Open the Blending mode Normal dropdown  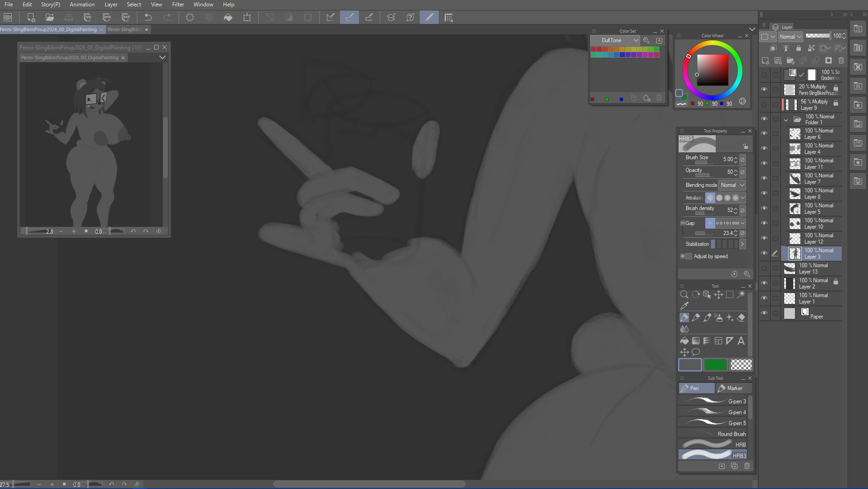tap(732, 185)
